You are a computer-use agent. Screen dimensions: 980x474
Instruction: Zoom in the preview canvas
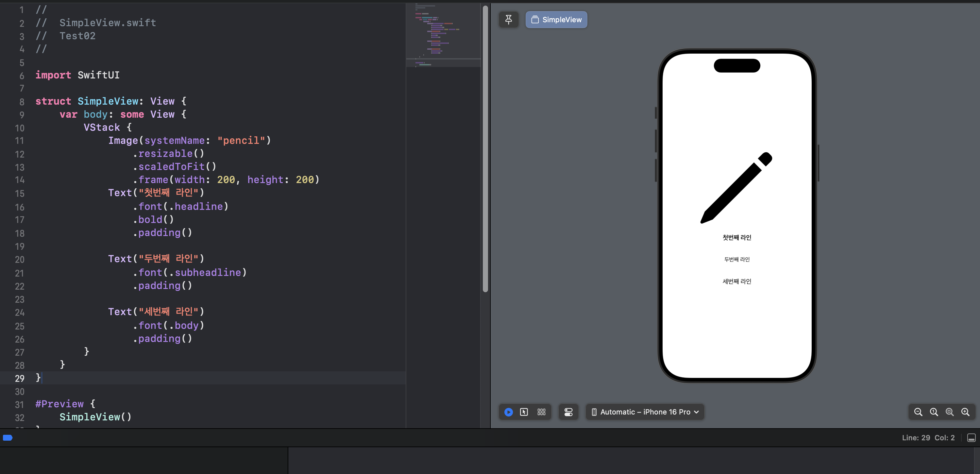point(965,412)
